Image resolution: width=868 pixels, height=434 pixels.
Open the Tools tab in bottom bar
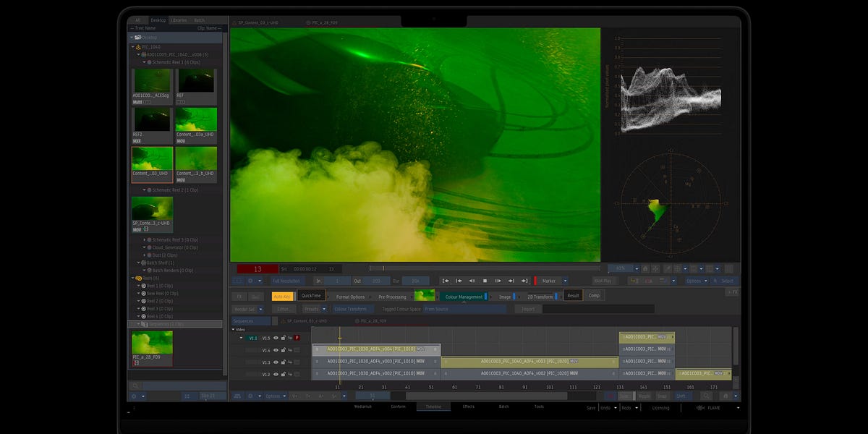coord(539,407)
